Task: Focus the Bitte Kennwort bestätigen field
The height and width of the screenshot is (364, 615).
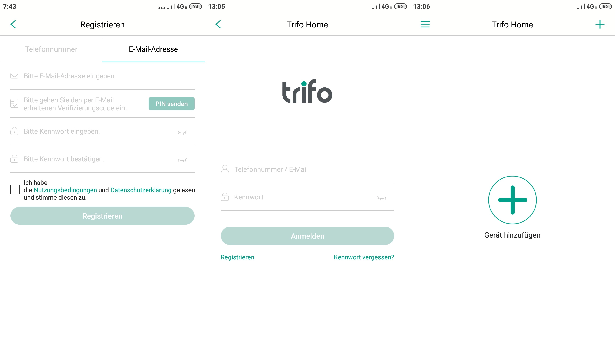Action: [x=102, y=159]
